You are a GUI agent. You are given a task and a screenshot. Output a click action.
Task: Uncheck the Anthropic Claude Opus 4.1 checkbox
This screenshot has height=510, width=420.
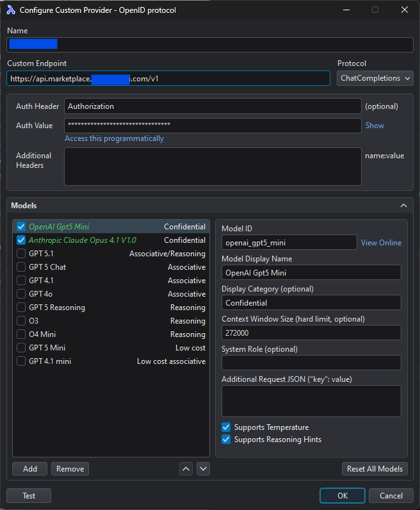[21, 240]
